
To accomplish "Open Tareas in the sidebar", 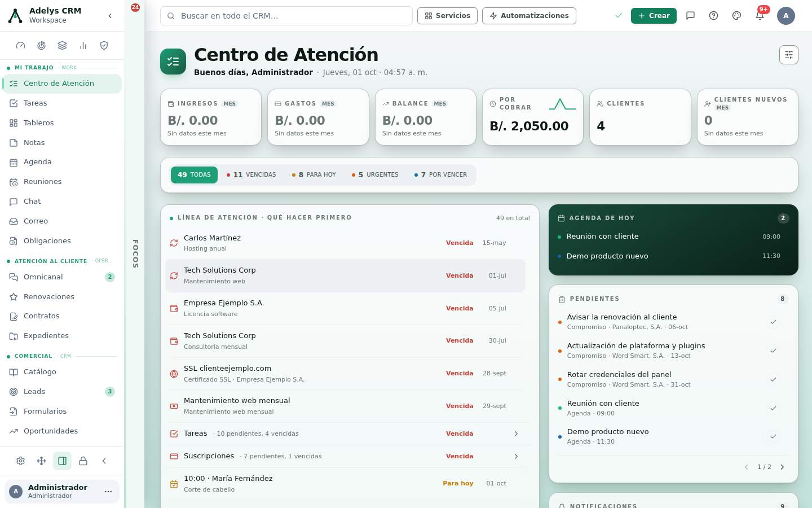I will coord(62,103).
